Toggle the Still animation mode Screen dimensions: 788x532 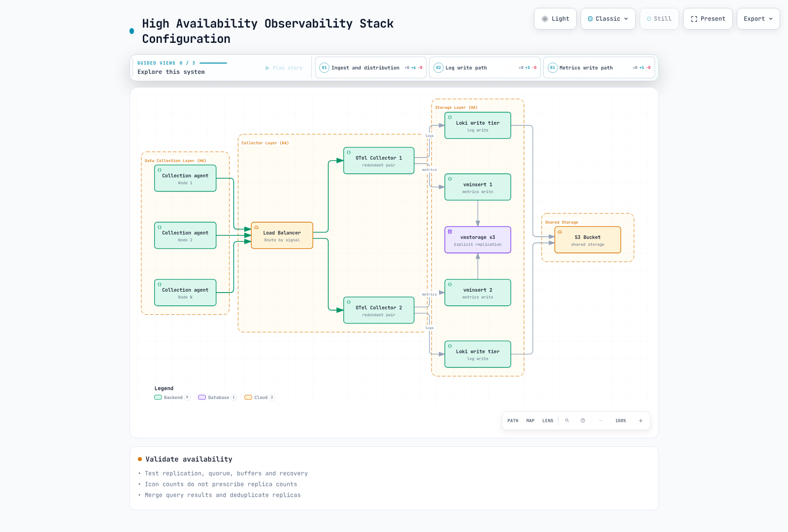click(x=659, y=19)
